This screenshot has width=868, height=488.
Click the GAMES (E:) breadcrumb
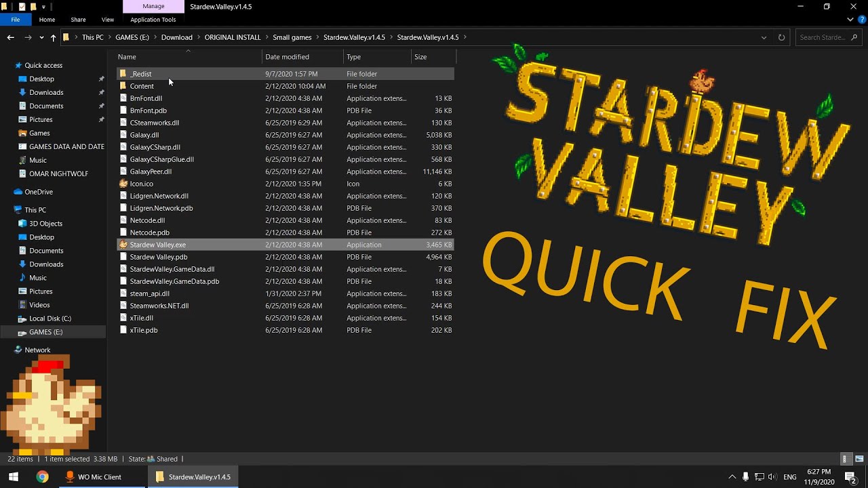[132, 37]
